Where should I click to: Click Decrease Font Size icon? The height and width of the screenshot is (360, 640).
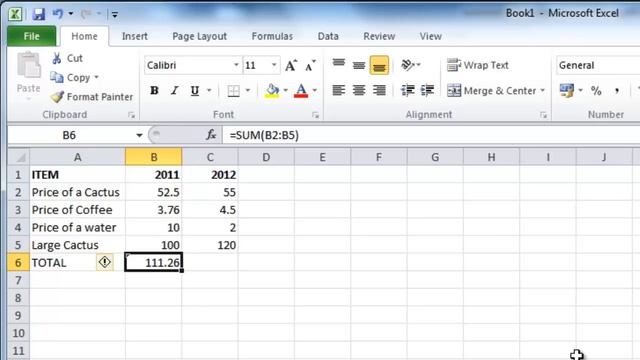click(311, 65)
